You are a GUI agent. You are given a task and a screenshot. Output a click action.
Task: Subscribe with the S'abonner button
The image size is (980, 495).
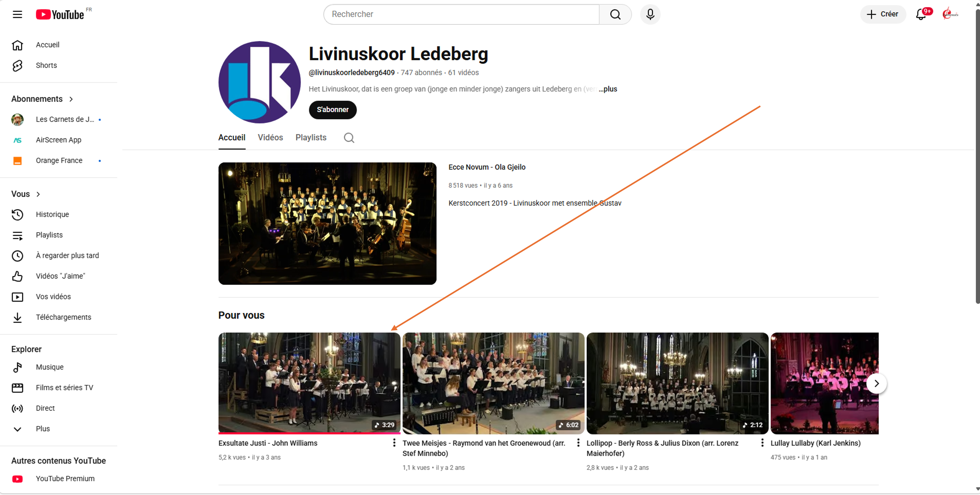coord(333,110)
